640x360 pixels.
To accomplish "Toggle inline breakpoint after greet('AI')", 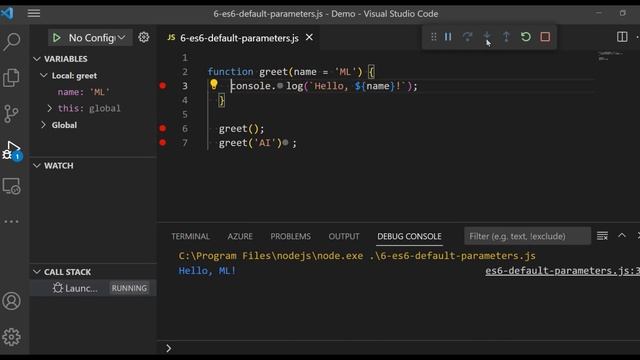I will tap(285, 142).
